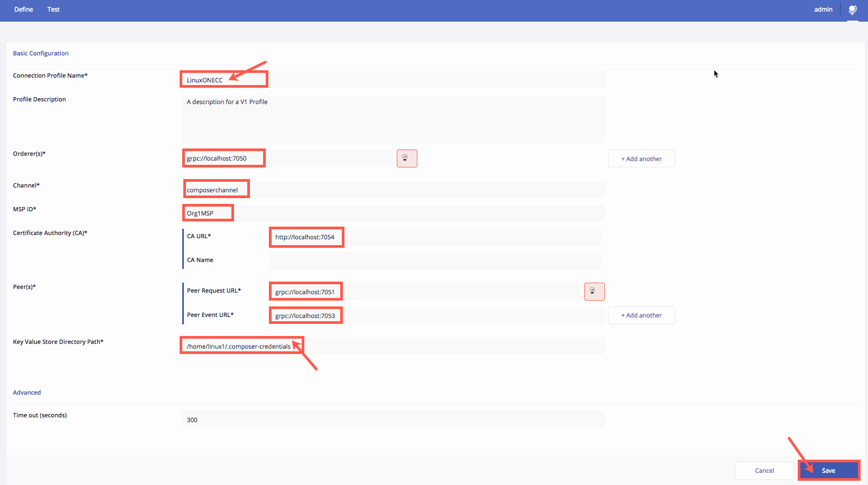
Task: Click the Certificate Authority (CA) label
Action: pyautogui.click(x=50, y=233)
